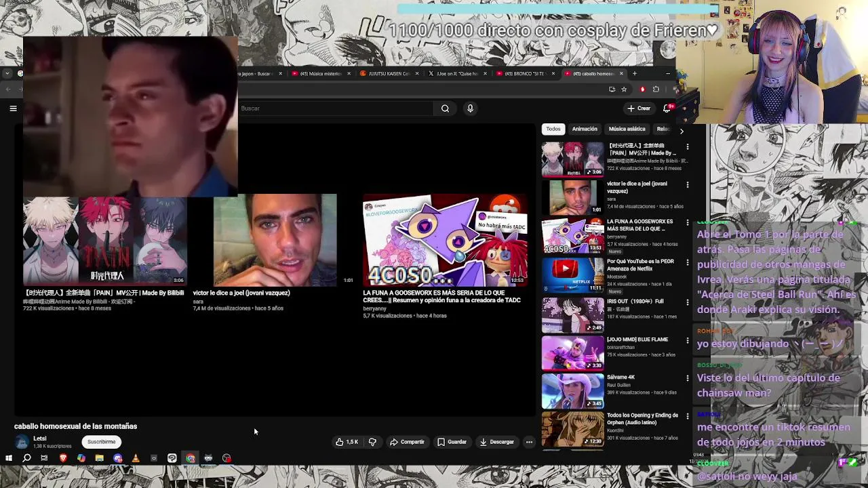868x488 pixels.
Task: Focus the Buscar search field
Action: [x=336, y=108]
